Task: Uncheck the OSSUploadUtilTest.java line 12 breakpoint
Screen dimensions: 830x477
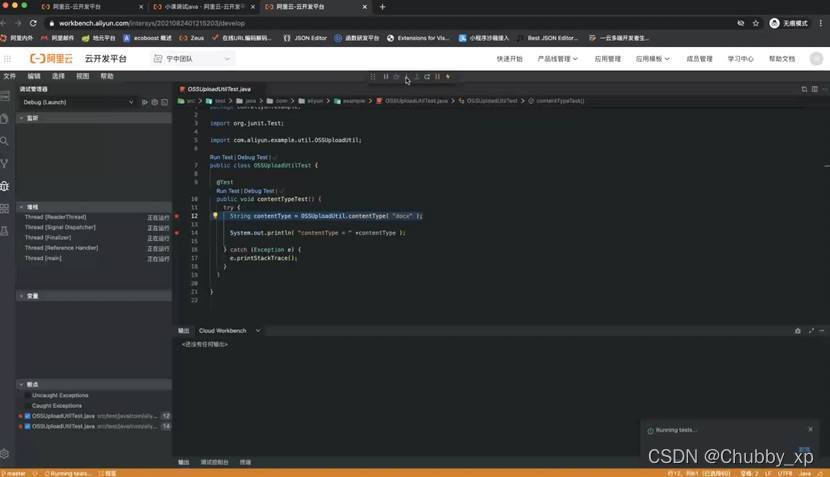Action: tap(28, 416)
